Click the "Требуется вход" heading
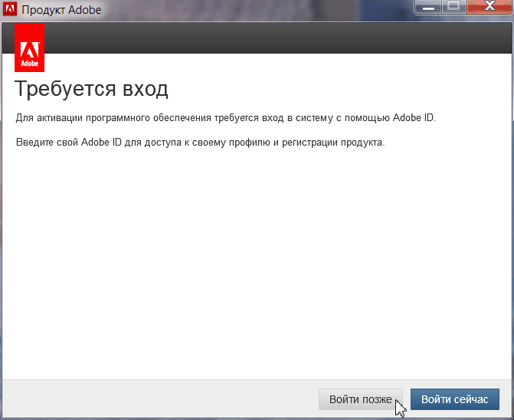Screen dimensions: 514x420 pos(91,89)
